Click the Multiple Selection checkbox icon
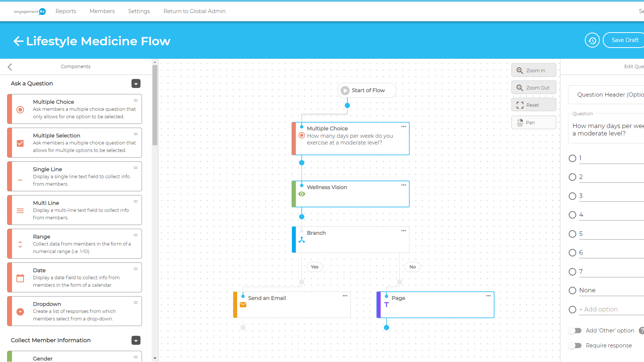644x362 pixels. [x=20, y=143]
